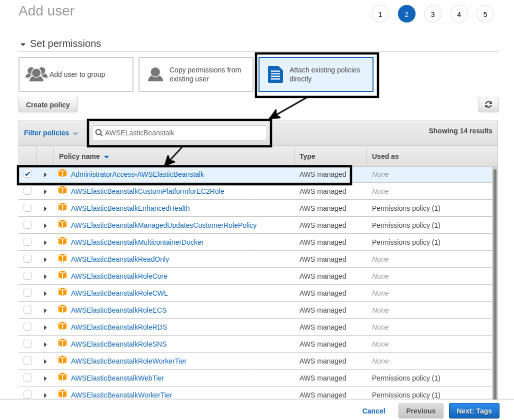
Task: Open the Filter policies dropdown
Action: (50, 133)
